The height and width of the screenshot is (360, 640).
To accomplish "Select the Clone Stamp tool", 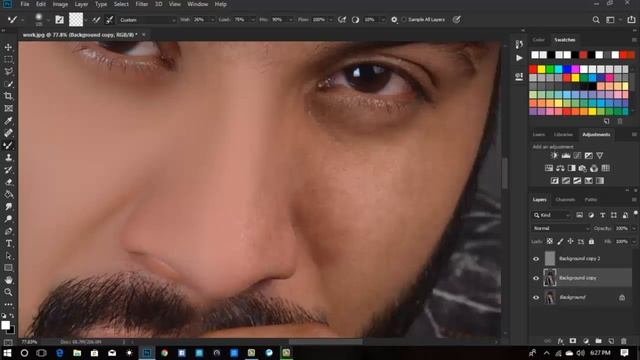I will pos(8,158).
